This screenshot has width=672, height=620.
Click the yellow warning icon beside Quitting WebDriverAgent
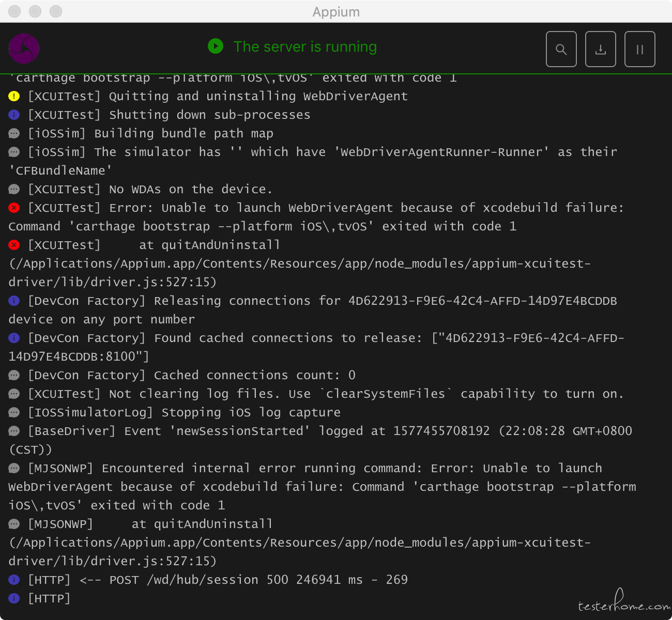[14, 96]
